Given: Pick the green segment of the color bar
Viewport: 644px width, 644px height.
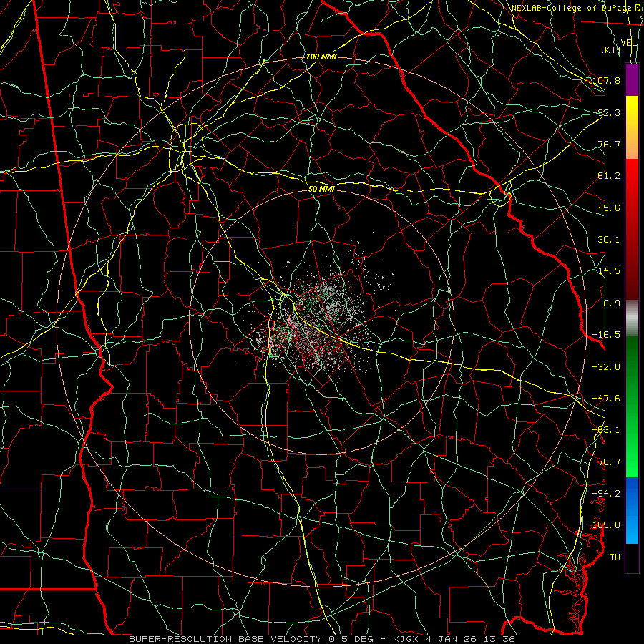Looking at the screenshot, I should 632,406.
